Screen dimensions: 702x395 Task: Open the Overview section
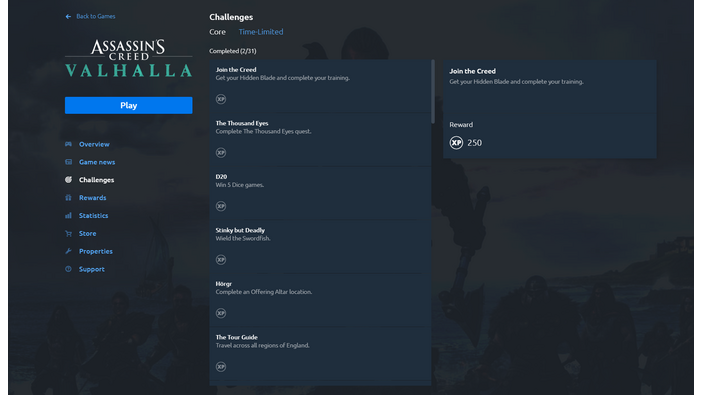94,144
